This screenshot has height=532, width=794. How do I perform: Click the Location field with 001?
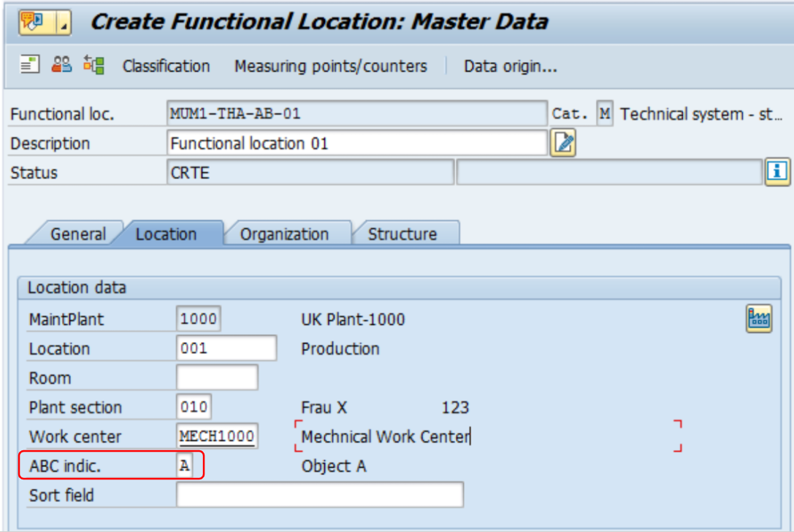click(x=226, y=348)
